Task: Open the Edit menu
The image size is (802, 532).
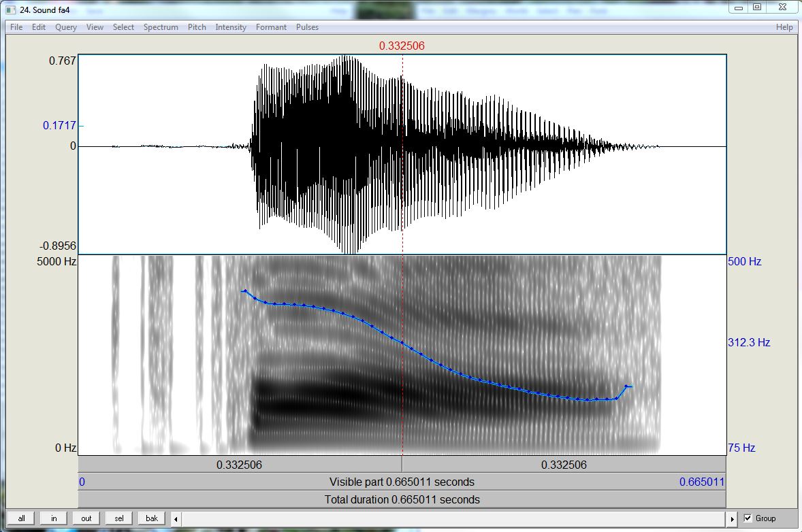Action: coord(39,27)
